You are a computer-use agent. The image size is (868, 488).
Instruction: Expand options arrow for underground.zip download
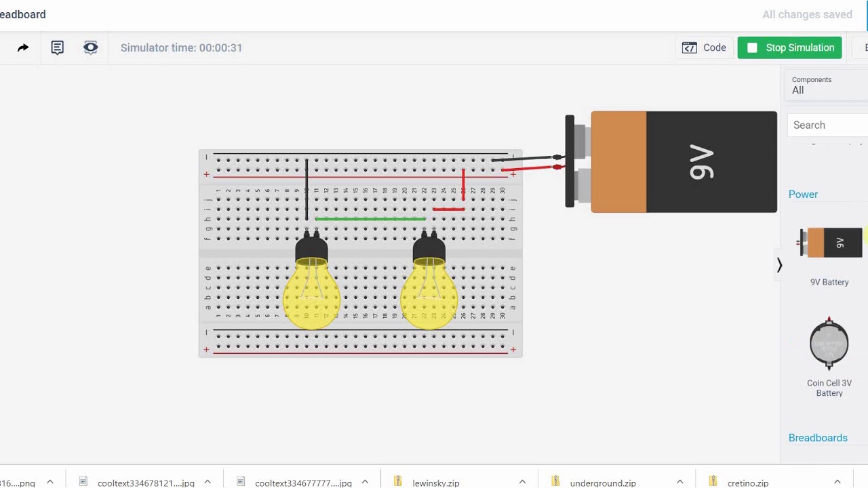click(679, 482)
